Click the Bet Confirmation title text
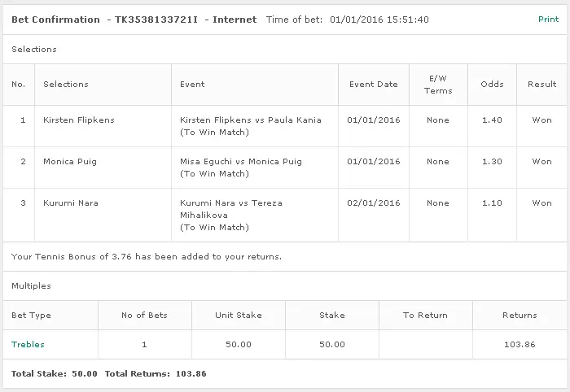570x392 pixels. 55,19
